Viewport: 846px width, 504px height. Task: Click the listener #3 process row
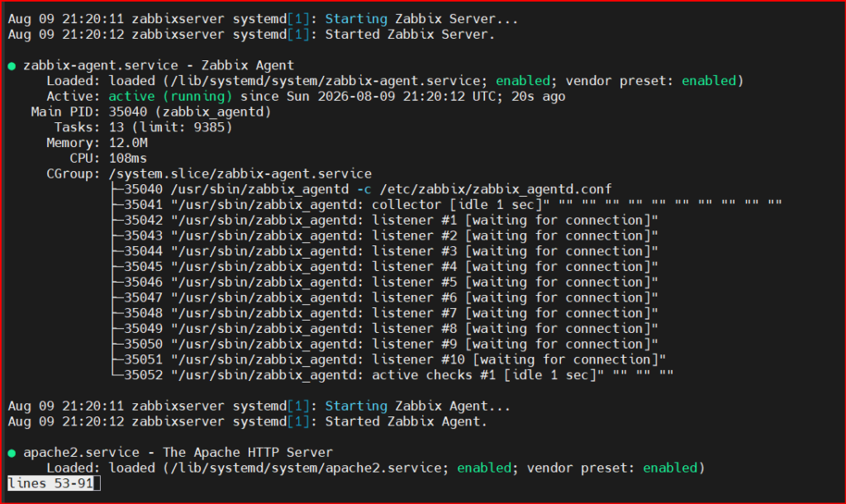coord(385,251)
